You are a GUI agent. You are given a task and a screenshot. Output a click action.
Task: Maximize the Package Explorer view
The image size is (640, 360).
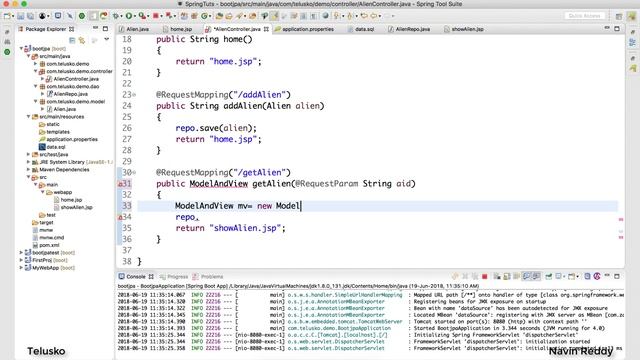click(x=105, y=29)
